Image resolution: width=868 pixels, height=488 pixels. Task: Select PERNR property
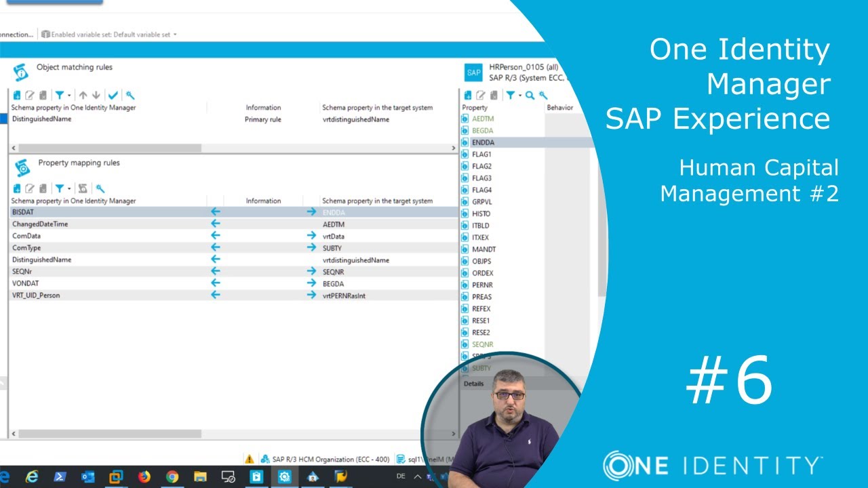pos(482,285)
